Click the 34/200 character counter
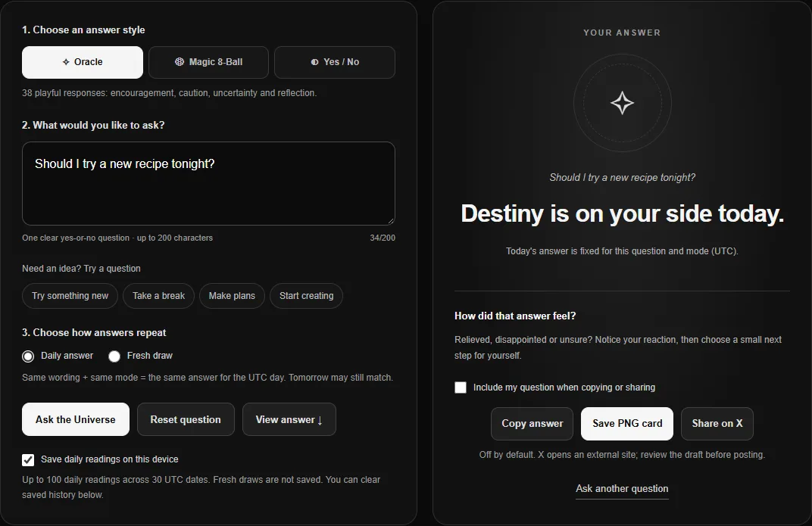The image size is (812, 526). [x=383, y=238]
